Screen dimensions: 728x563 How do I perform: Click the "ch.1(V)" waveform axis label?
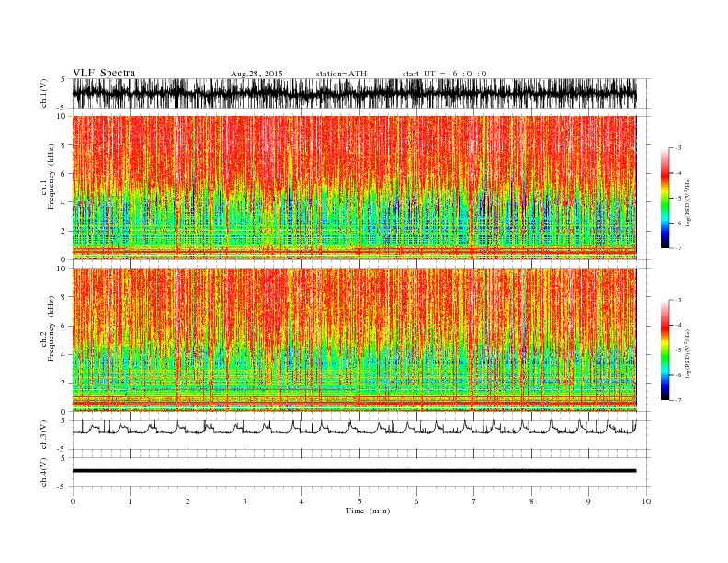[44, 93]
